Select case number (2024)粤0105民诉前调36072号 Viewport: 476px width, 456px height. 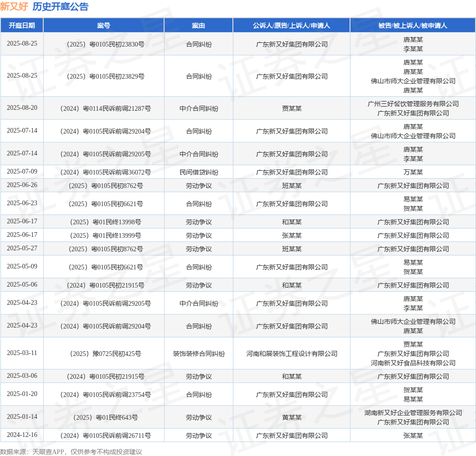[x=106, y=172]
